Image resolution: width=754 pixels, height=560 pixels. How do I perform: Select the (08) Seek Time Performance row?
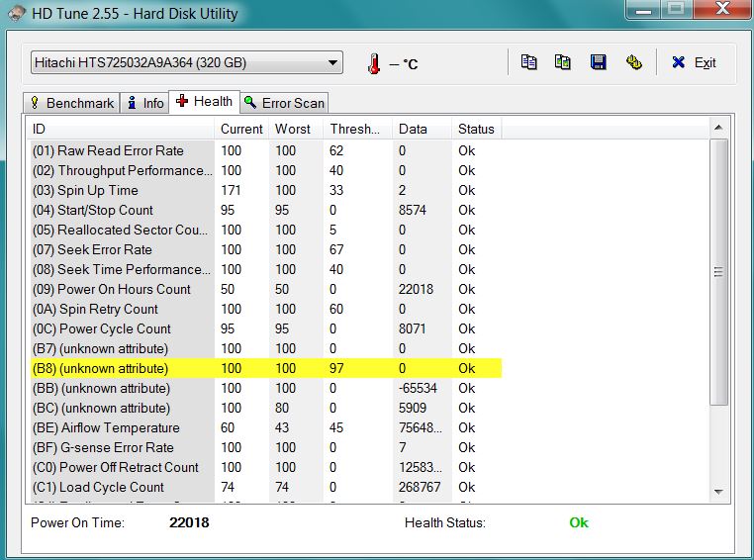266,269
